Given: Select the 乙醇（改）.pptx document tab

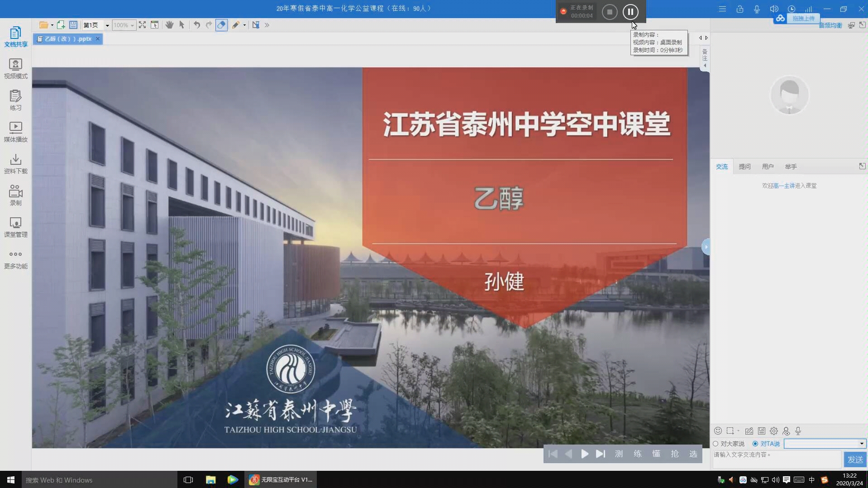Looking at the screenshot, I should [x=68, y=39].
